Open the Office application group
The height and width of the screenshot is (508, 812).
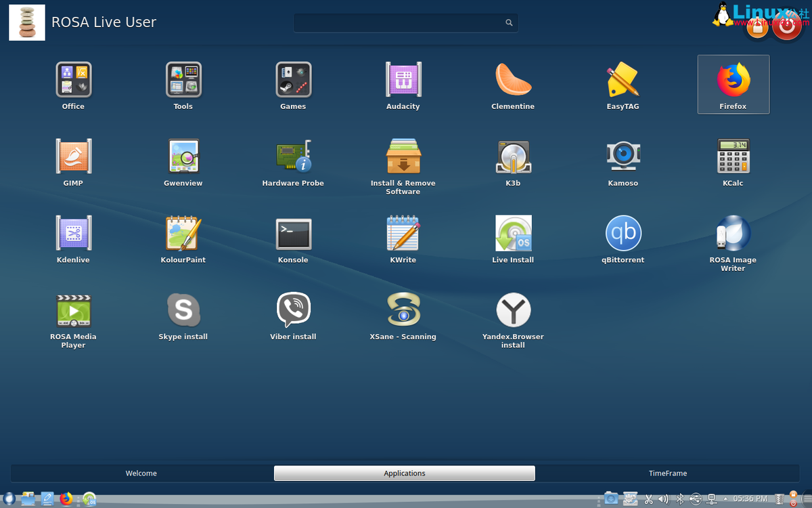73,86
